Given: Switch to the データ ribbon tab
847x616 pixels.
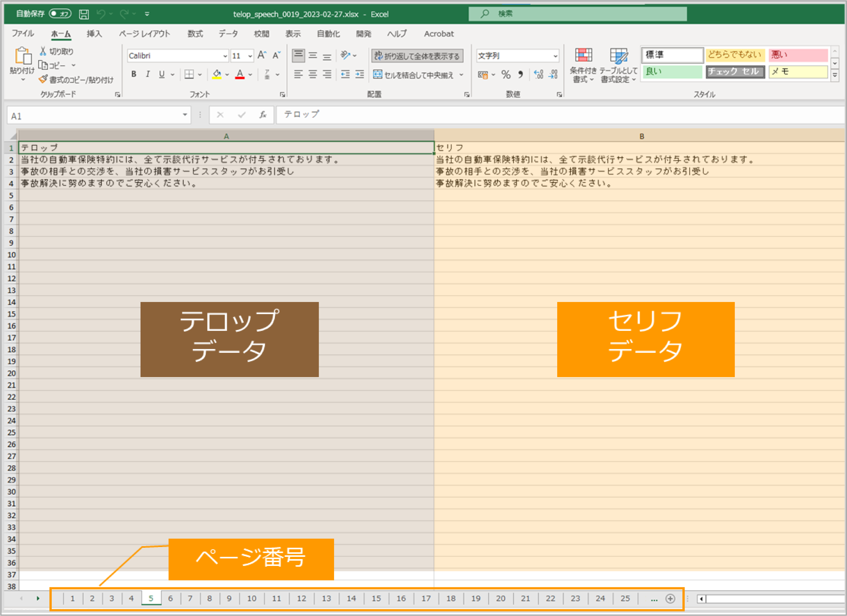Looking at the screenshot, I should point(228,33).
